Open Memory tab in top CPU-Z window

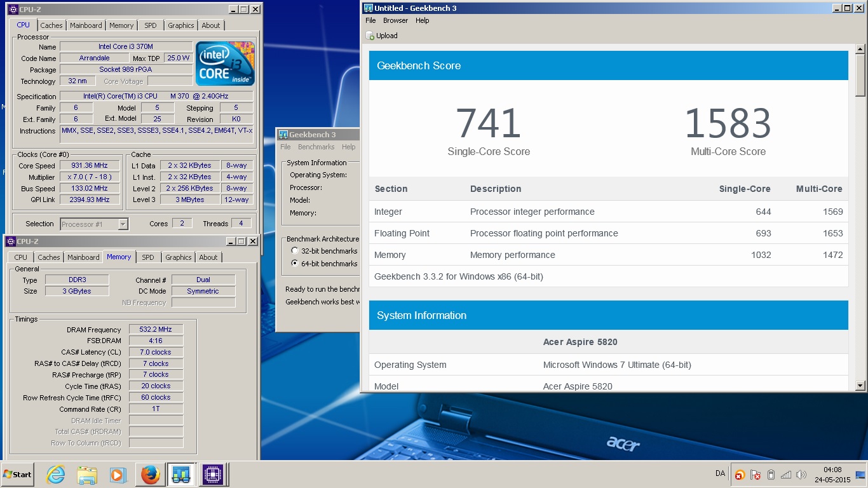click(x=121, y=25)
